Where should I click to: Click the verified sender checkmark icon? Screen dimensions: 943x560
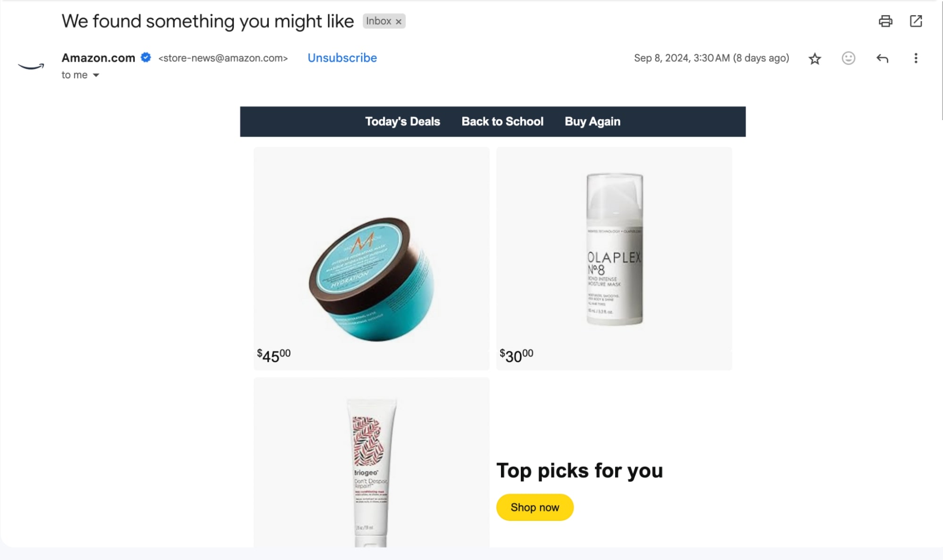pyautogui.click(x=147, y=58)
